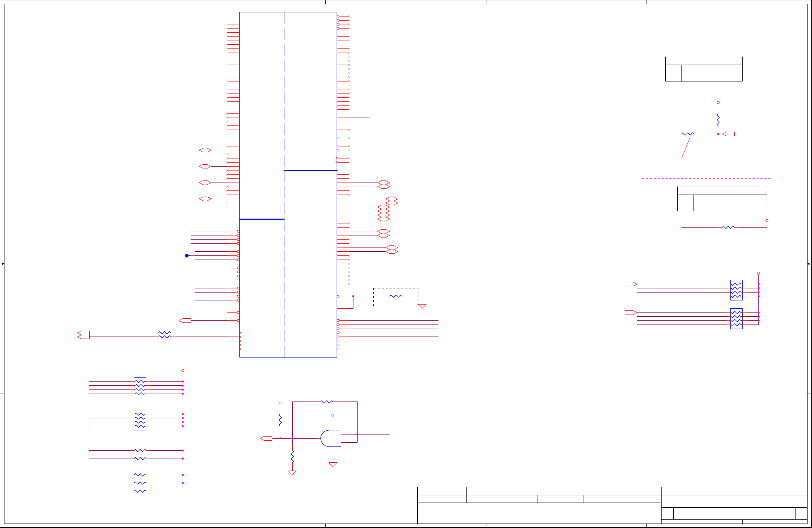
Task: Click the top resistor pack at the bottom left
Action: tap(140, 387)
